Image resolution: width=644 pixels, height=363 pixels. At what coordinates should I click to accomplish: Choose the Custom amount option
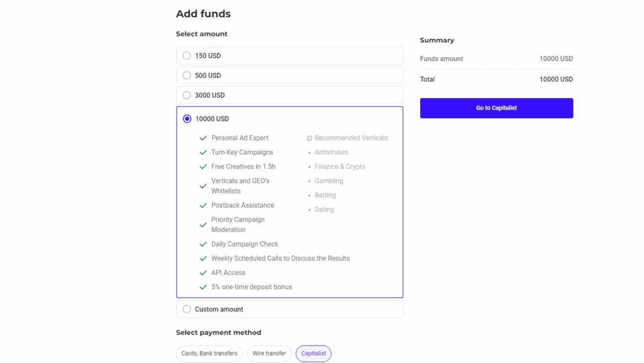coord(187,309)
